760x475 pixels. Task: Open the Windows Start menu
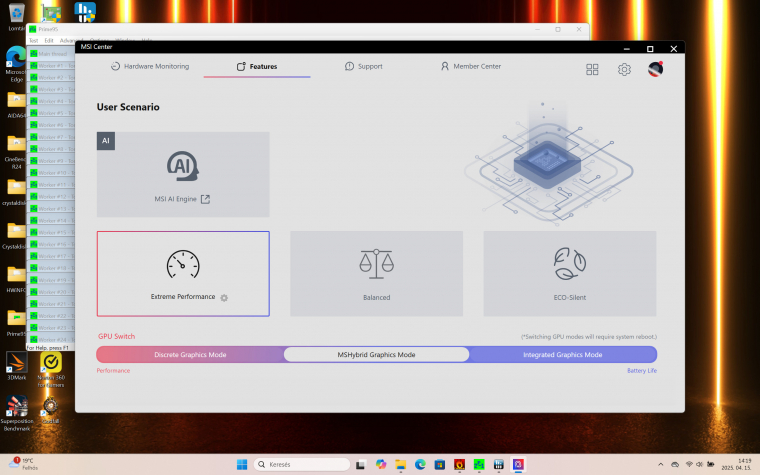(x=242, y=464)
